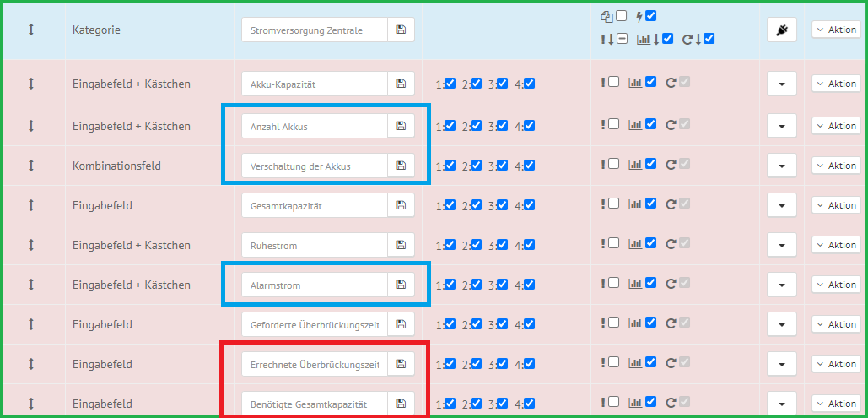
Task: Open Aktion menu for Anzahl Akkus row
Action: (x=837, y=126)
